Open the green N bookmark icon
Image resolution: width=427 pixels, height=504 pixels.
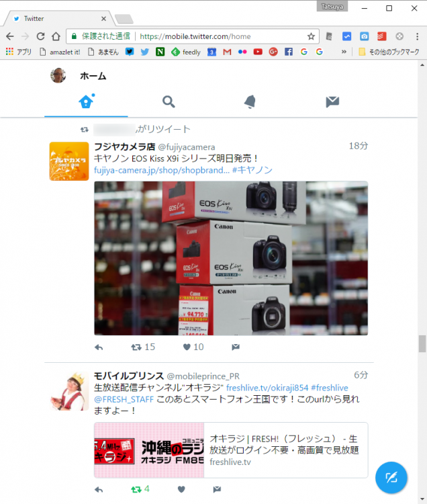click(x=160, y=52)
